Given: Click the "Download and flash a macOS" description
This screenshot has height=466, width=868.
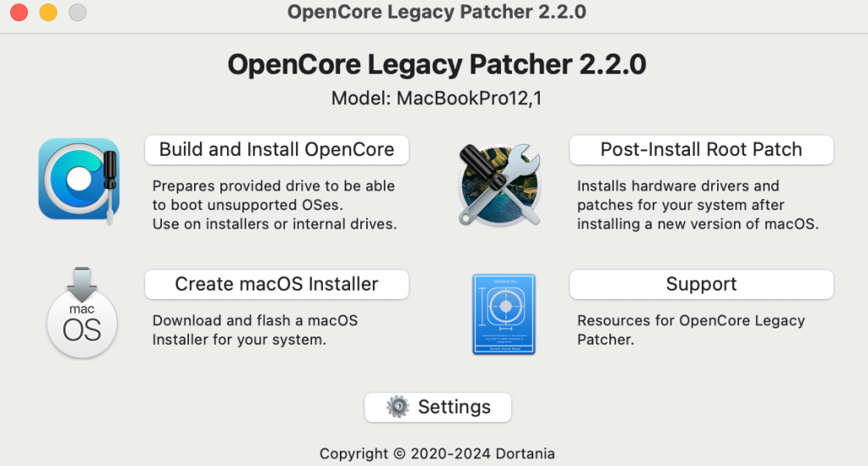Looking at the screenshot, I should (254, 330).
